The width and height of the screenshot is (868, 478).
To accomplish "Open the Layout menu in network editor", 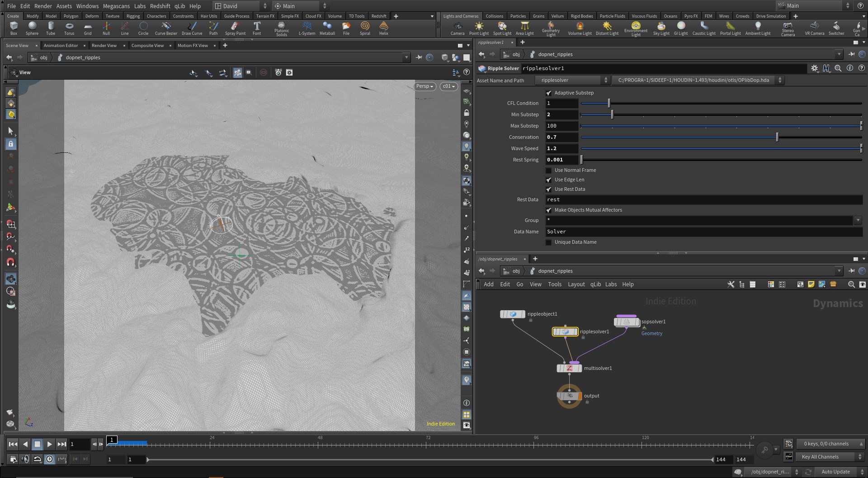I will pos(576,284).
